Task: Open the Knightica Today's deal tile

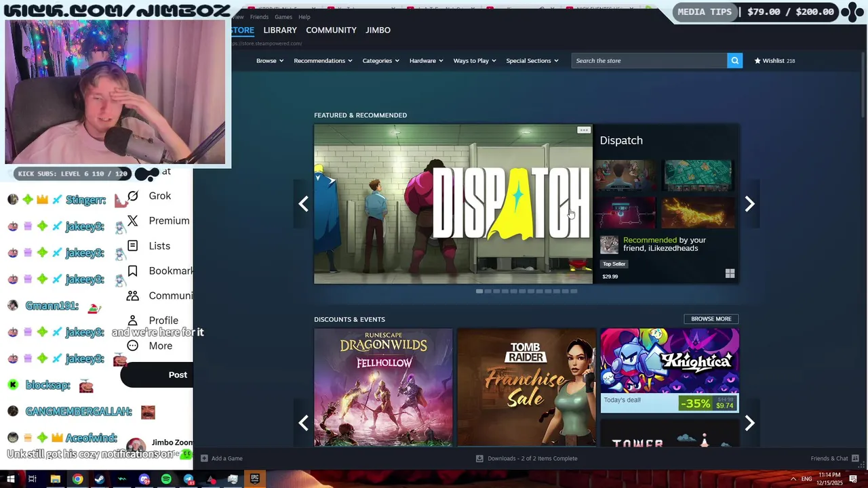Action: [x=669, y=371]
